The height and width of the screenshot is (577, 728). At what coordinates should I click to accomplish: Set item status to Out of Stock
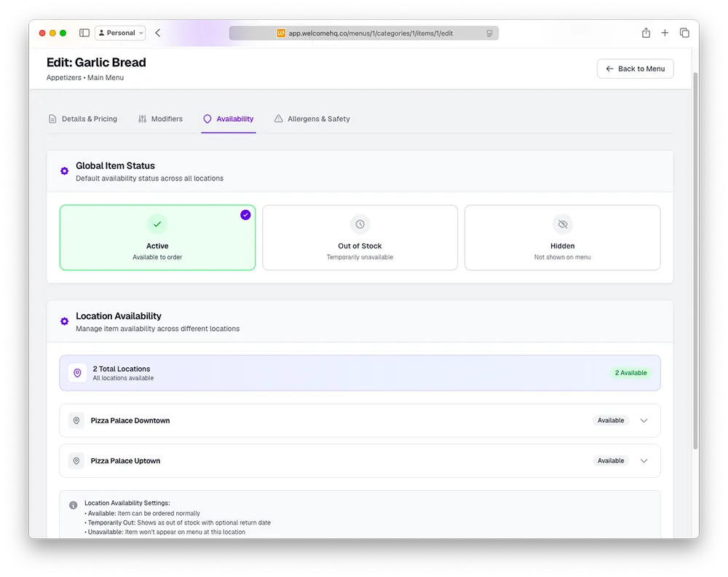360,238
